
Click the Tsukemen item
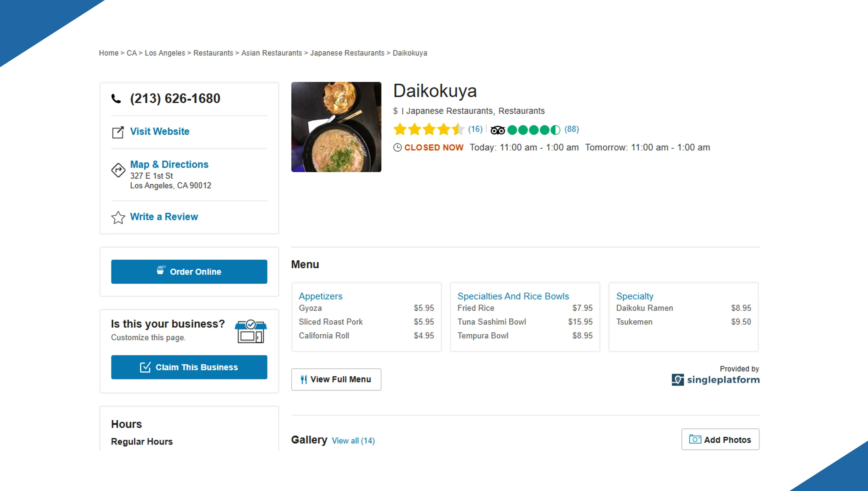pos(634,322)
